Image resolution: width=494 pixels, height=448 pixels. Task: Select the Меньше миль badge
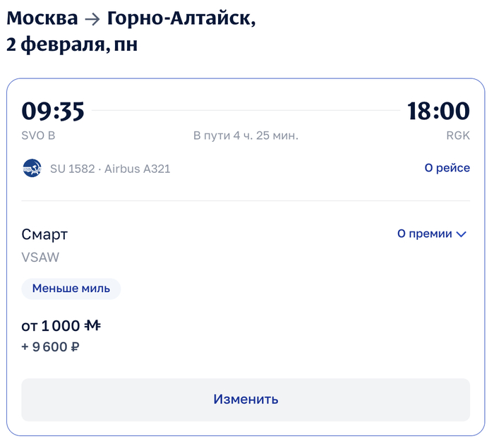point(71,289)
